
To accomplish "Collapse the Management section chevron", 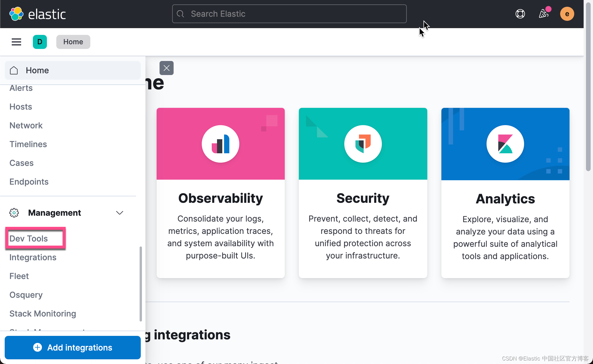I will (120, 213).
